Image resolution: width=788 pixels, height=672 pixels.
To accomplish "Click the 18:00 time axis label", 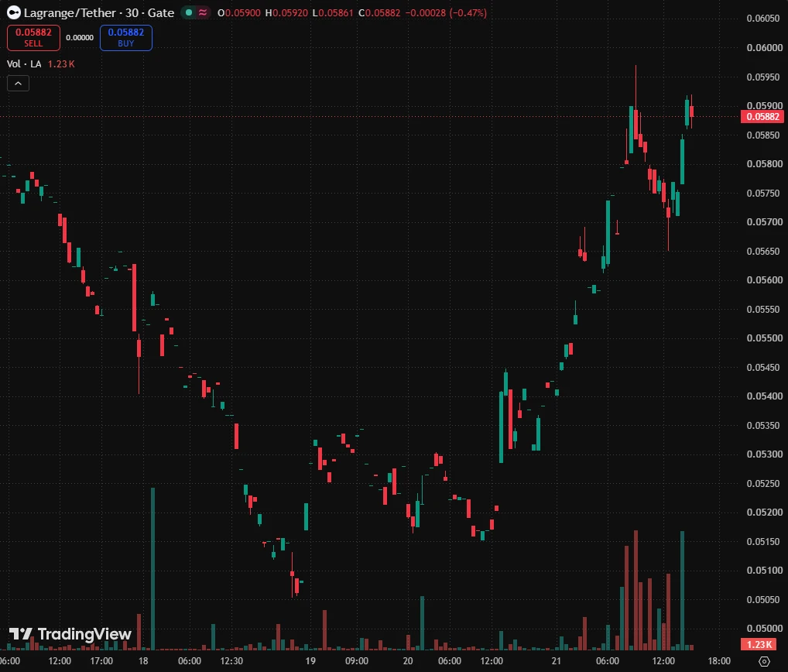I will click(719, 661).
